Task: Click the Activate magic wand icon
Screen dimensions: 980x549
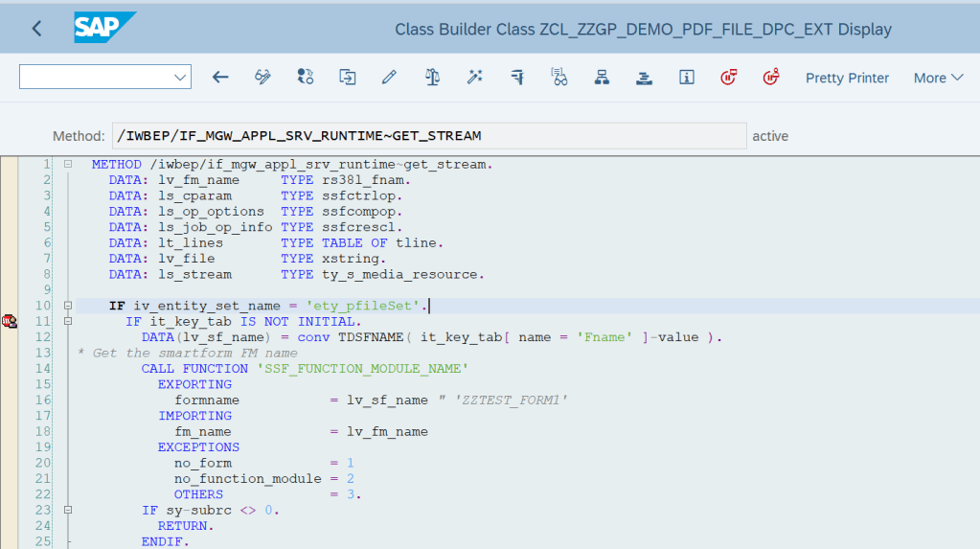Action: coord(474,78)
